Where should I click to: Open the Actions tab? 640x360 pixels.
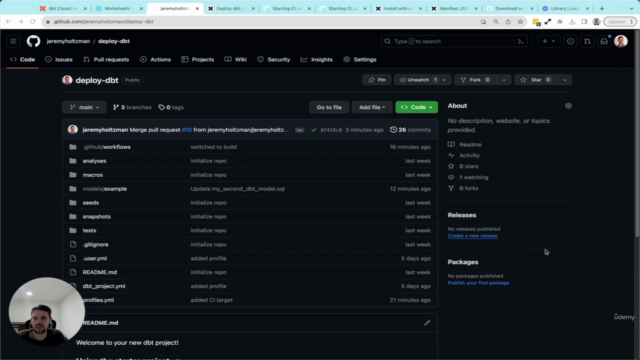[156, 60]
